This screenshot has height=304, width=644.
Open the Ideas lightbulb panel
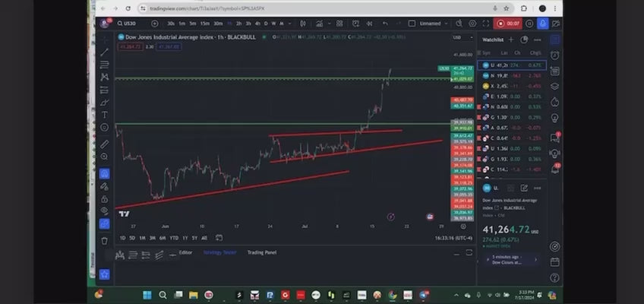pos(555,119)
